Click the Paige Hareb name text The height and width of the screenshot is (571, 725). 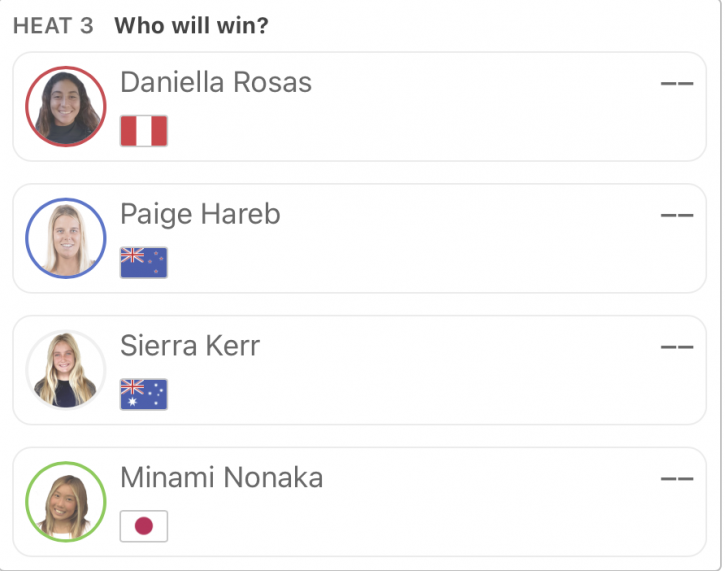click(200, 214)
